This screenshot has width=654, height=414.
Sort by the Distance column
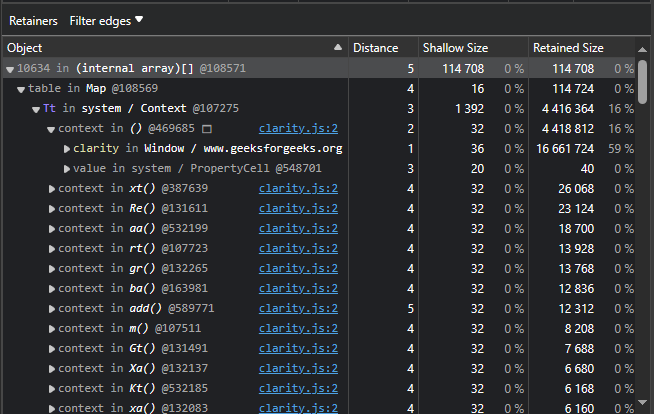[375, 48]
